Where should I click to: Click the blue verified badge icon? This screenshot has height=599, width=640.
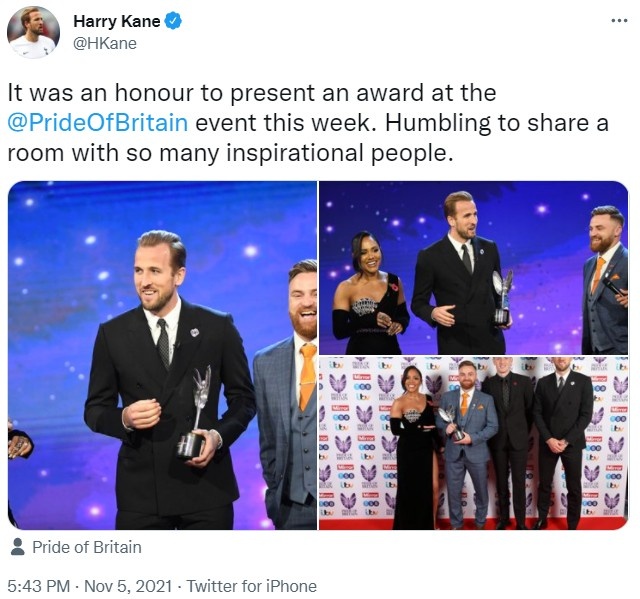(173, 21)
